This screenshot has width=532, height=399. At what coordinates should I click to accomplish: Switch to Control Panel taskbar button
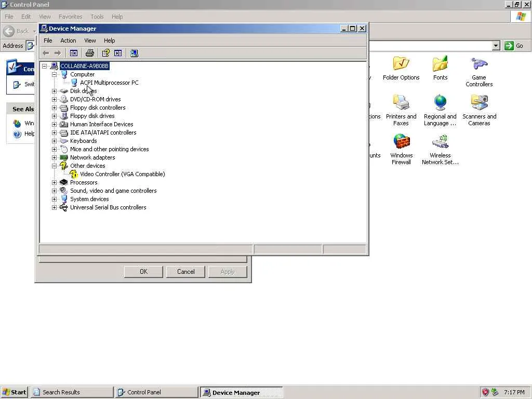coord(156,392)
